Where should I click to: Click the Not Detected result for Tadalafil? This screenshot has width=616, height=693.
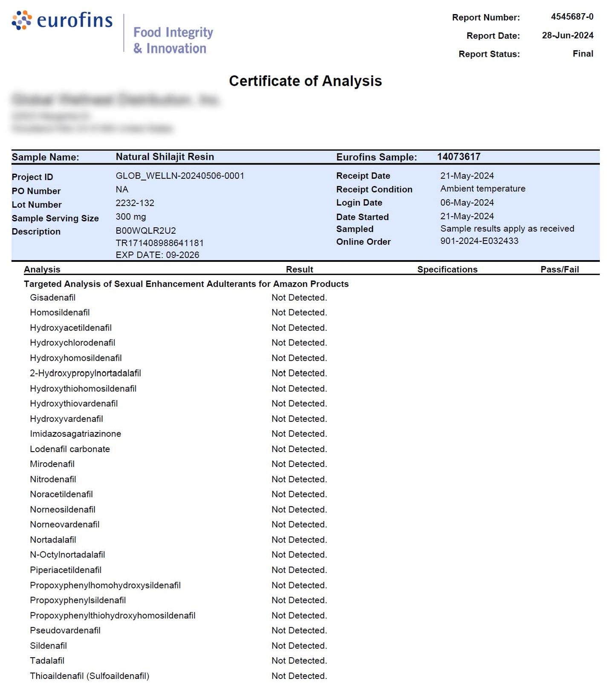(299, 661)
